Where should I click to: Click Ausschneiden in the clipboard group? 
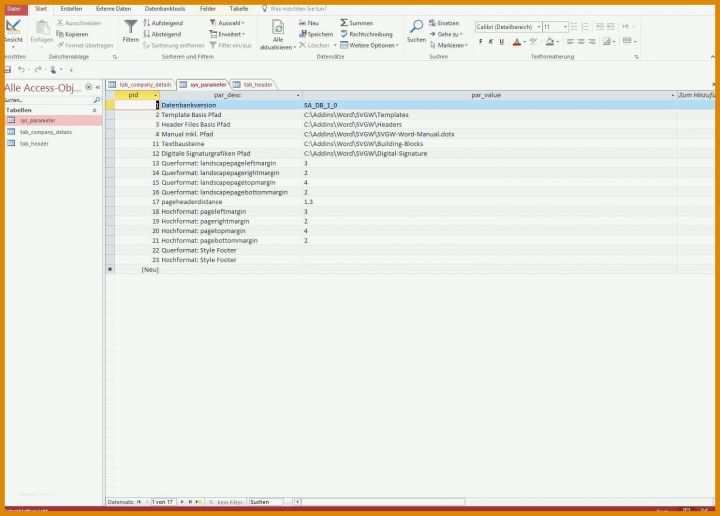coord(79,23)
